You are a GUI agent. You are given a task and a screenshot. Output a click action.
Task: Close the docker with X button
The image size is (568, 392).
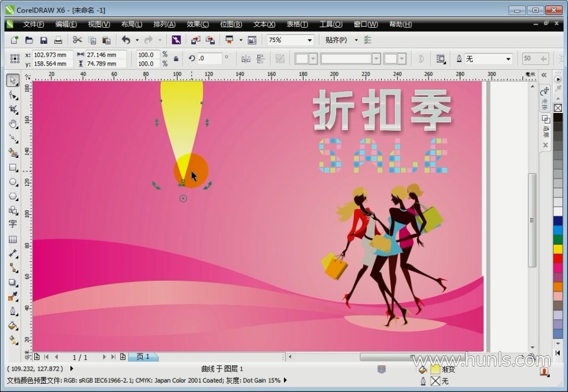[x=545, y=145]
